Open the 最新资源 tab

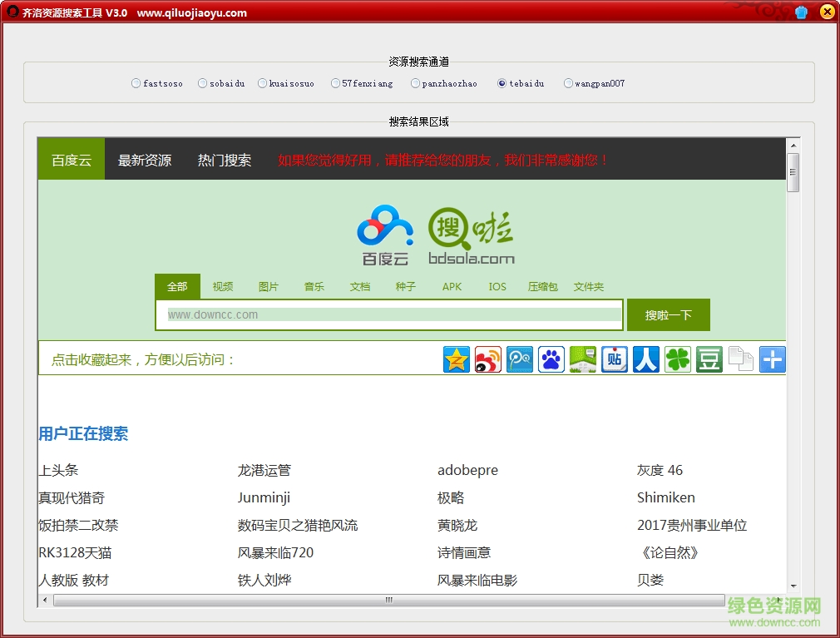coord(146,160)
